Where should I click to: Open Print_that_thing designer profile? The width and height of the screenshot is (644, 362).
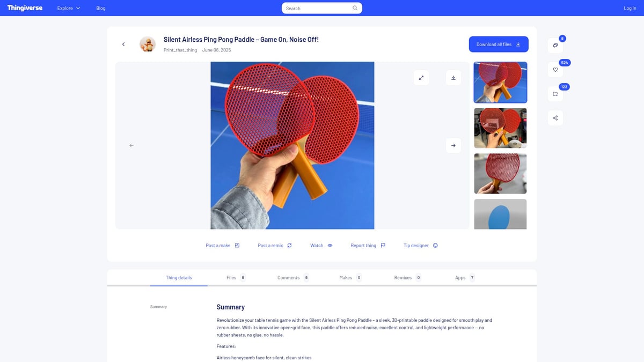pos(180,50)
